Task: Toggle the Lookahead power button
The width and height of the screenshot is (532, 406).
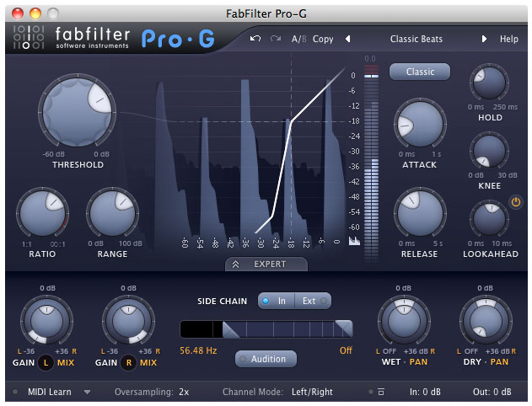Action: pos(516,202)
